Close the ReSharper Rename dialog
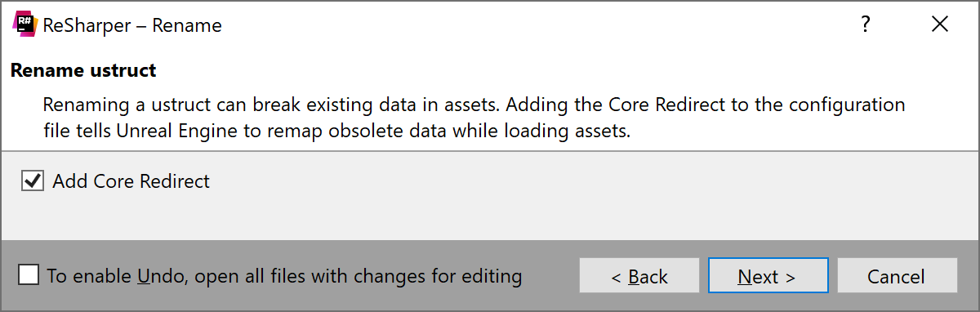Image resolution: width=980 pixels, height=312 pixels. click(x=939, y=25)
